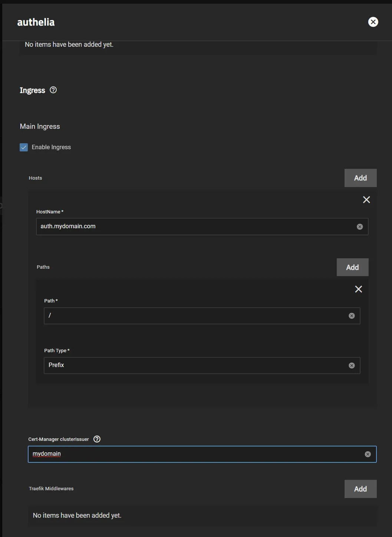Close the authelia configuration panel

pyautogui.click(x=373, y=22)
